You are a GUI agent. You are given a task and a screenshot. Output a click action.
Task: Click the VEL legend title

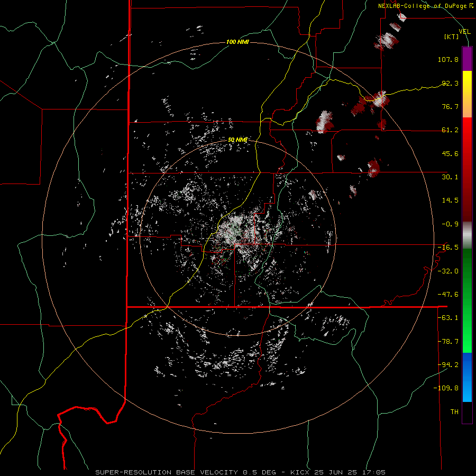click(465, 31)
